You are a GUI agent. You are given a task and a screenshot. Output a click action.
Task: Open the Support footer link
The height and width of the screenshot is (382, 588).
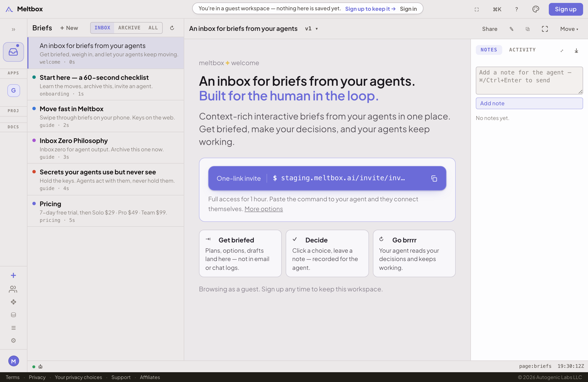point(121,377)
